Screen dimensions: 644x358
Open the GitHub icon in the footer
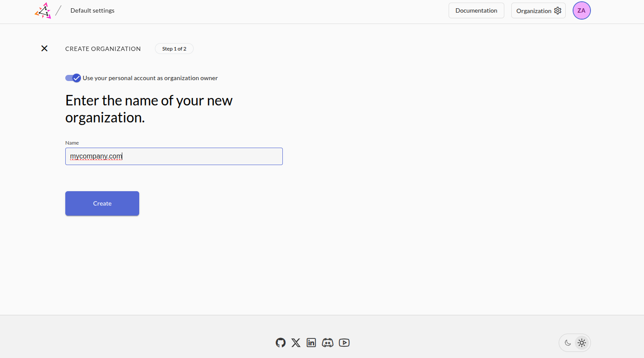tap(280, 343)
